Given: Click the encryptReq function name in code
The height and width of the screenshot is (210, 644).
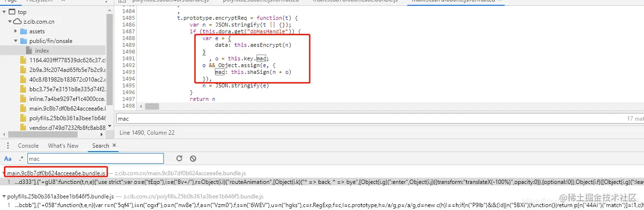Looking at the screenshot, I should (230, 18).
